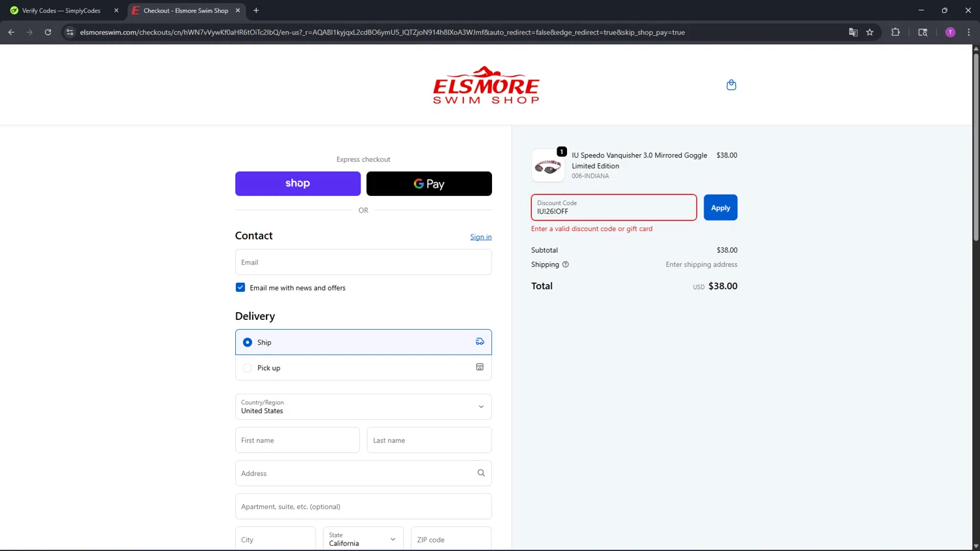
Task: Click the goggle product thumbnail
Action: pos(548,165)
